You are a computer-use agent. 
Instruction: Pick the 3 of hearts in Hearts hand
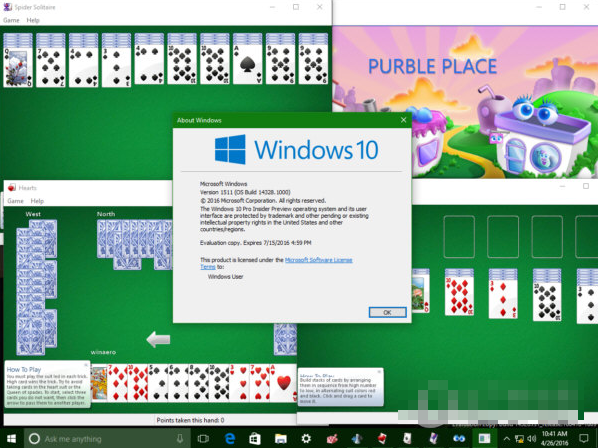coord(240,383)
